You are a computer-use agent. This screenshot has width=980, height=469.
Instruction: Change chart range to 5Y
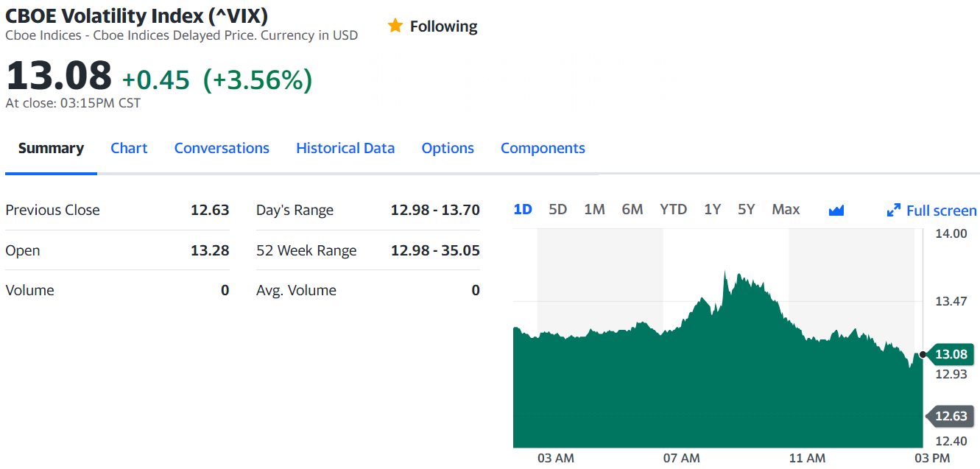pyautogui.click(x=747, y=209)
